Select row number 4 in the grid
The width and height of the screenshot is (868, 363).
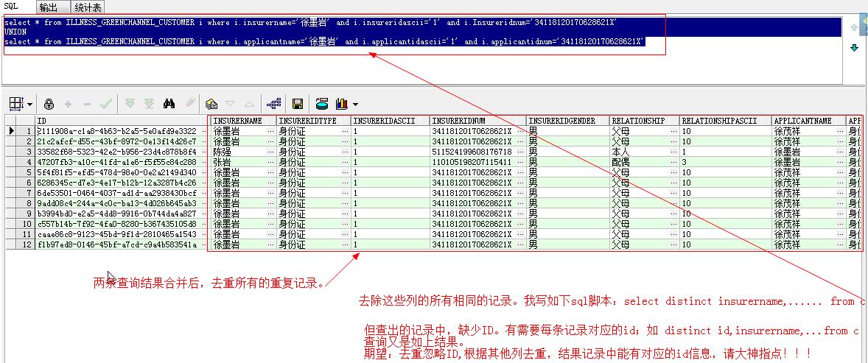coord(26,162)
